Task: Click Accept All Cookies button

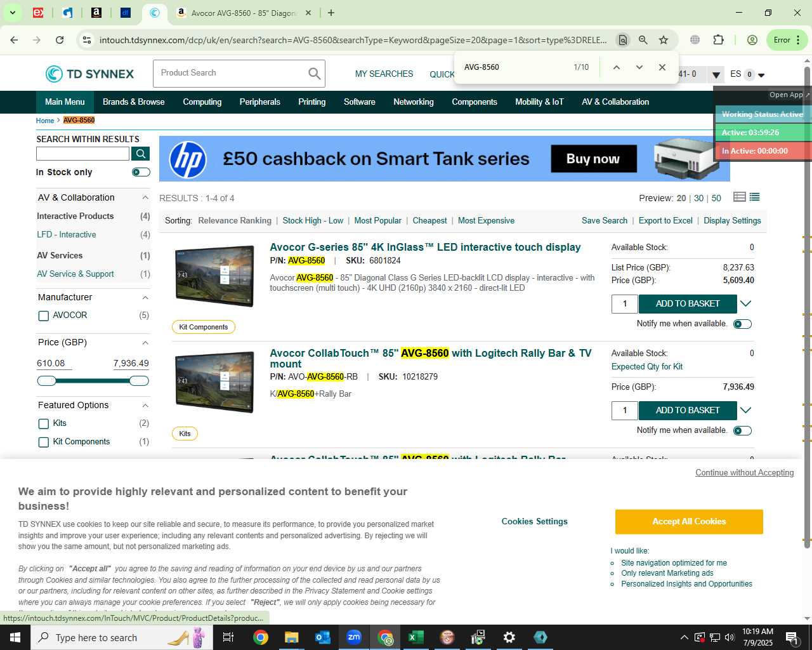Action: [689, 522]
